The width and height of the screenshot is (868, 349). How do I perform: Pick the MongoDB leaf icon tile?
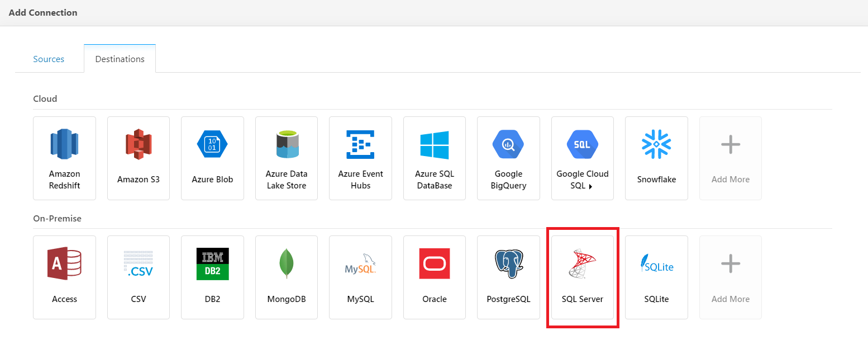click(x=287, y=263)
